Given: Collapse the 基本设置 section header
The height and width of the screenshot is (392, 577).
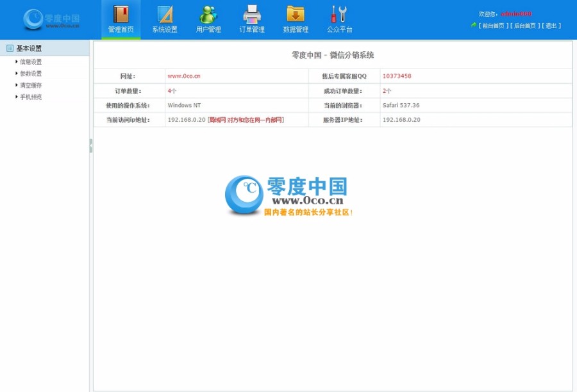Looking at the screenshot, I should pyautogui.click(x=44, y=48).
